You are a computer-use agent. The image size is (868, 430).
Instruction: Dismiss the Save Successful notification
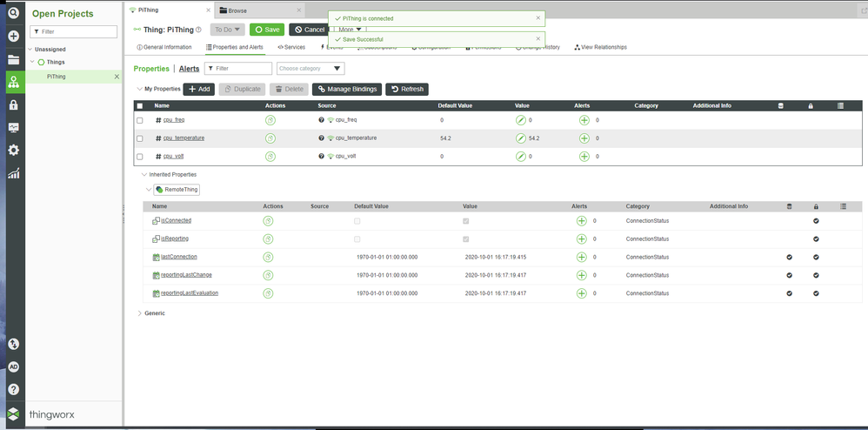tap(538, 39)
